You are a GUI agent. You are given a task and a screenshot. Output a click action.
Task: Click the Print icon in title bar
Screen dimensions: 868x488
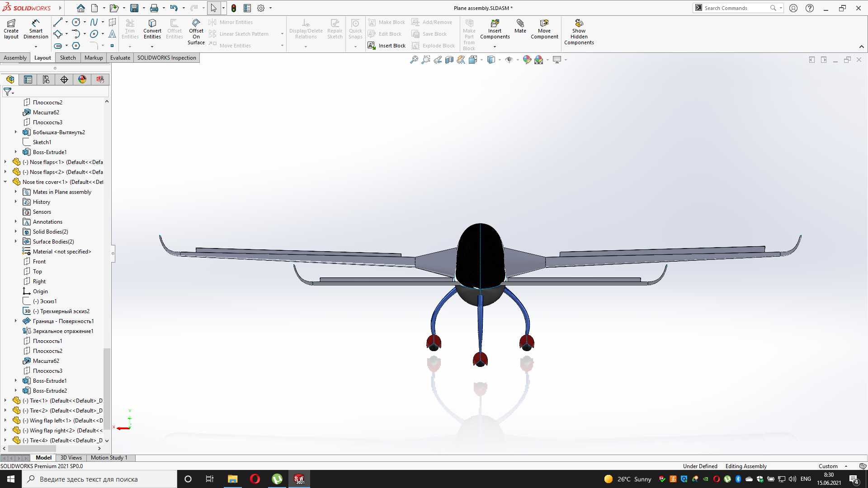point(154,8)
